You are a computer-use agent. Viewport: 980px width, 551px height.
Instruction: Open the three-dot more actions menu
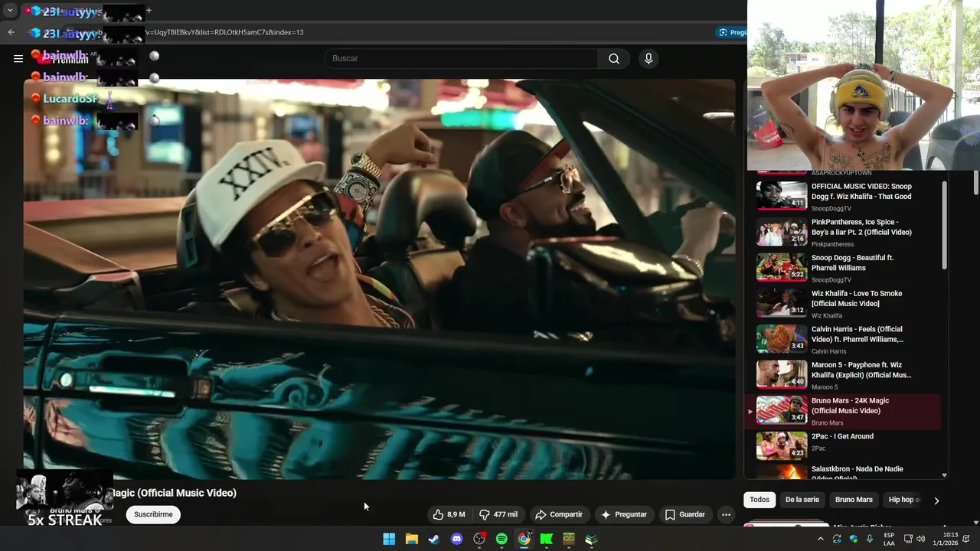[x=726, y=514]
